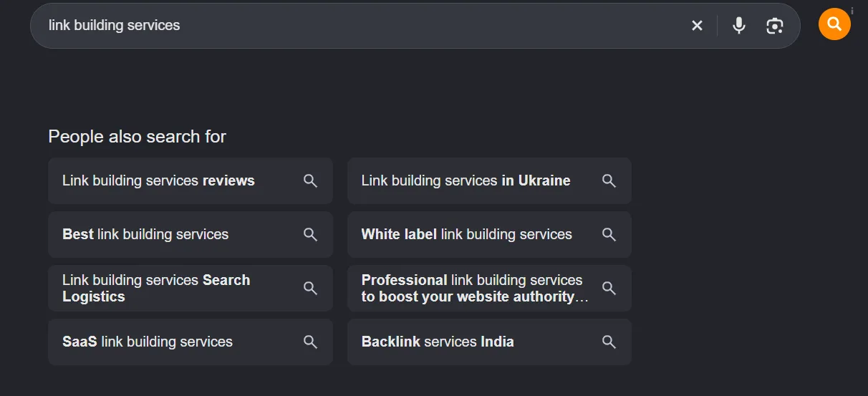Click the small info 'i' icon beside the orange button
Image resolution: width=868 pixels, height=396 pixels.
click(x=852, y=11)
